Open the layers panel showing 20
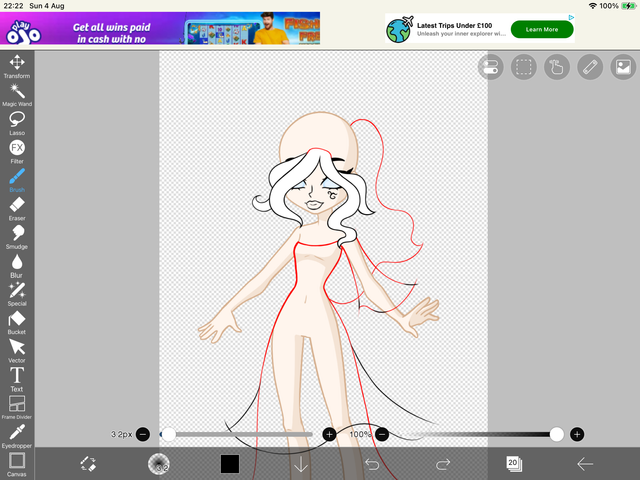640x480 pixels. [514, 464]
